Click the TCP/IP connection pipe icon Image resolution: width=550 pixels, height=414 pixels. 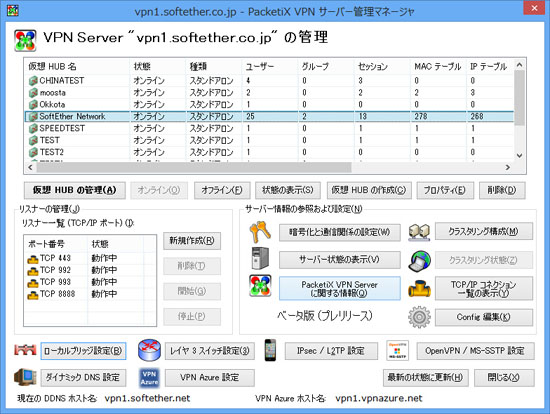[420, 288]
